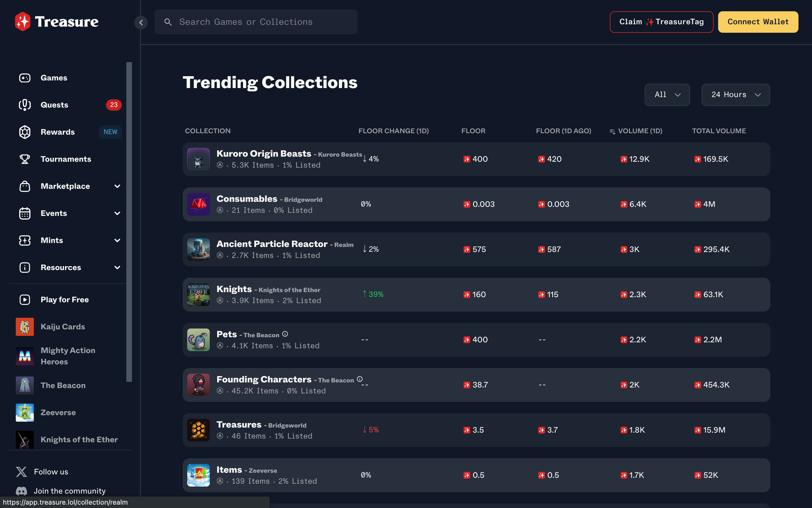Open the All filter dropdown
812x508 pixels.
pyautogui.click(x=667, y=95)
